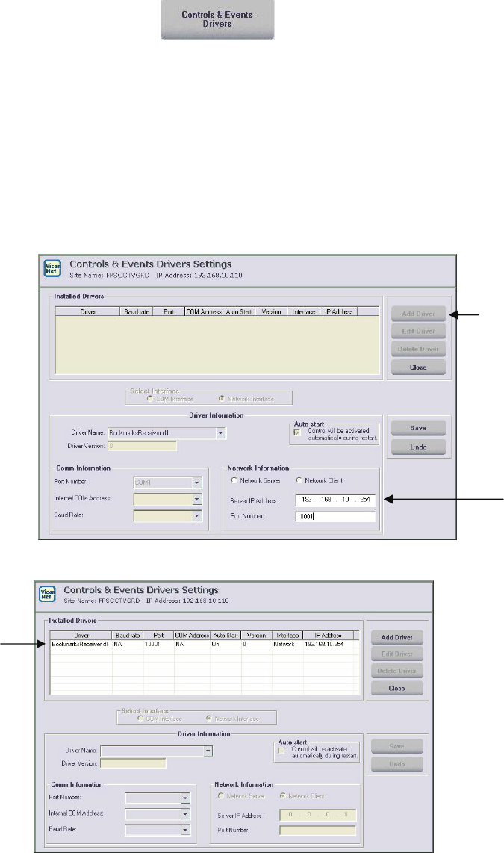Select Network Server radio in upper window

pyautogui.click(x=234, y=480)
